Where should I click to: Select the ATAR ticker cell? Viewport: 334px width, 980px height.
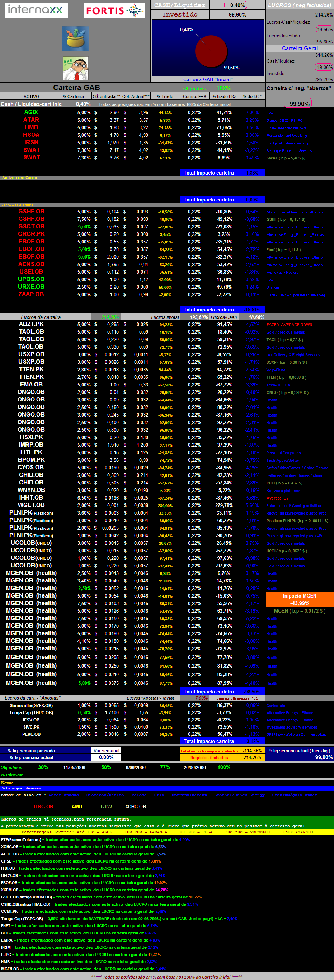coord(31,120)
